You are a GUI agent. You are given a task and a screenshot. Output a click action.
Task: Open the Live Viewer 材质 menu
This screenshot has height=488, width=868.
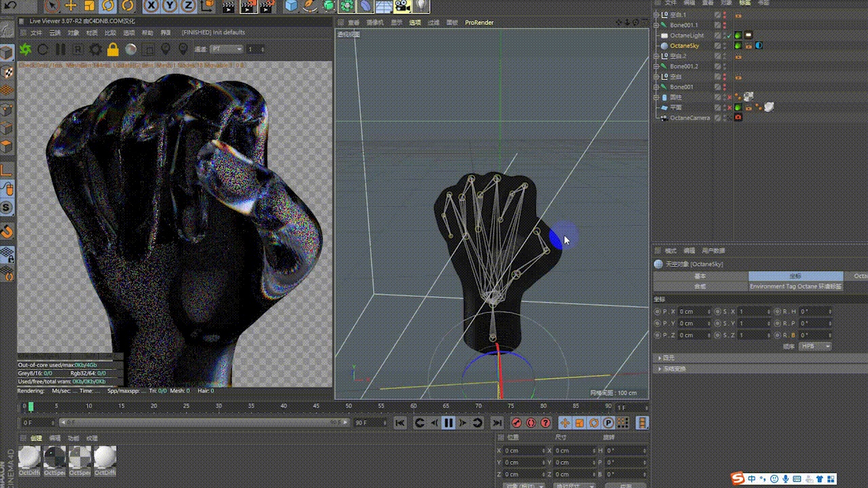coord(92,33)
